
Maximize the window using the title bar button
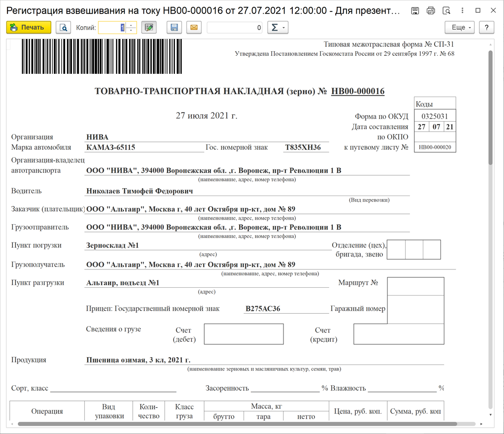[x=478, y=10]
